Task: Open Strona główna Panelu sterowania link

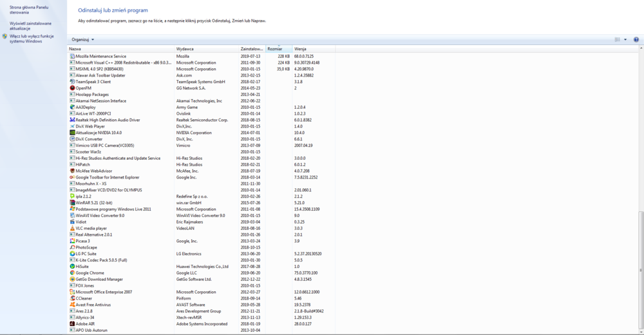Action: [x=29, y=10]
